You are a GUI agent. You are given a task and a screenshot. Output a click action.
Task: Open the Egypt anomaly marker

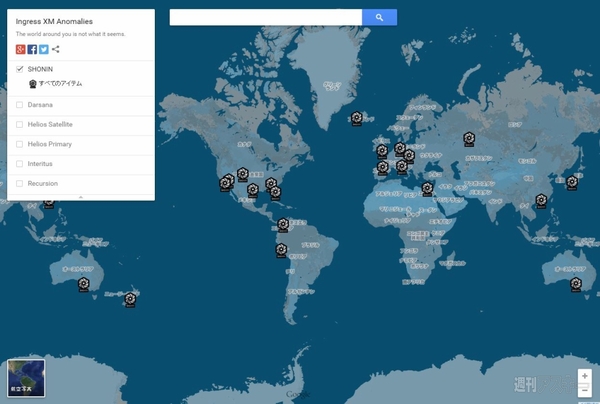(x=427, y=189)
